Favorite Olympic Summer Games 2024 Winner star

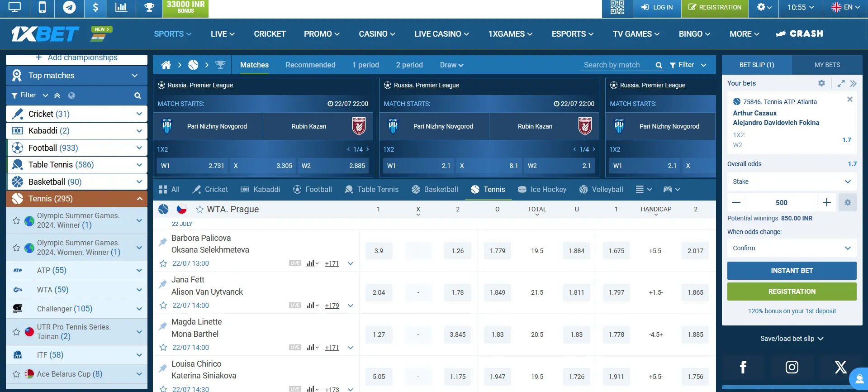pos(16,221)
